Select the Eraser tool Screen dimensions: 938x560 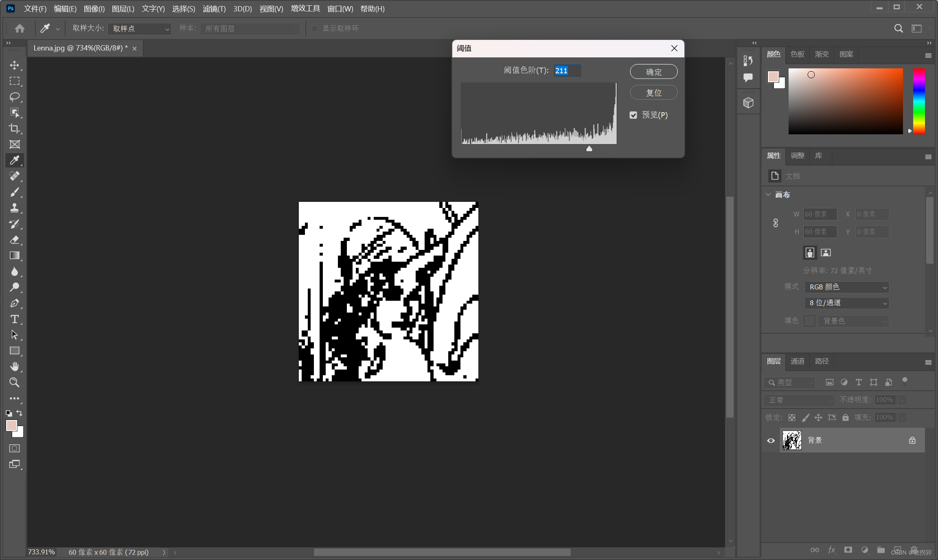pyautogui.click(x=15, y=240)
